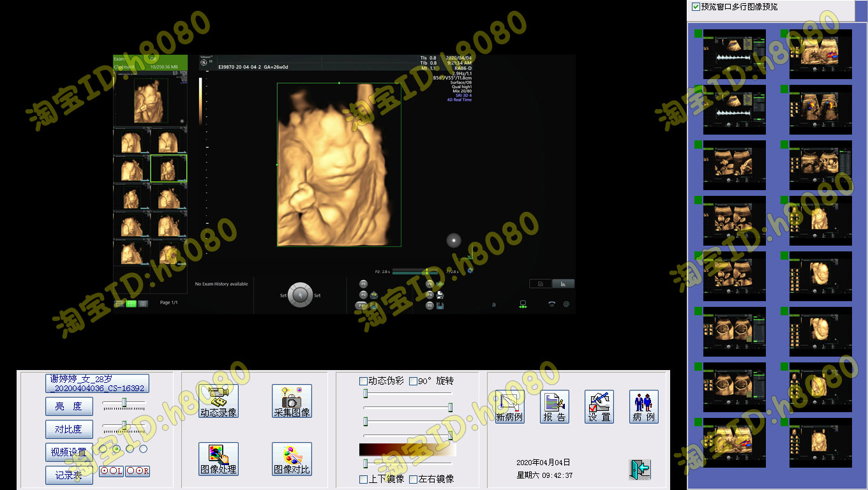The image size is (868, 490).
Task: Toggle the 上下镜像 vertical mirror checkbox
Action: tap(363, 479)
